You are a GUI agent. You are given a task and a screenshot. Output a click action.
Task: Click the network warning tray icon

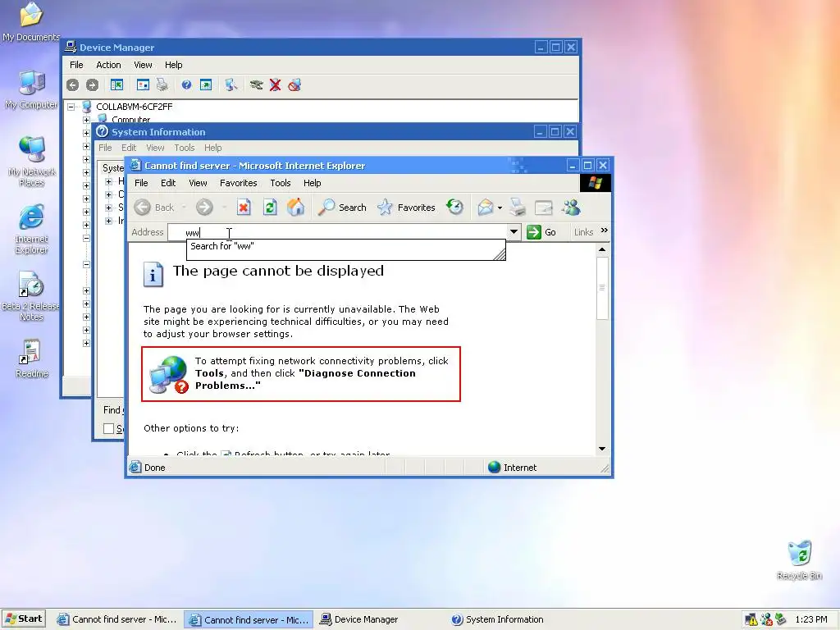coord(751,619)
